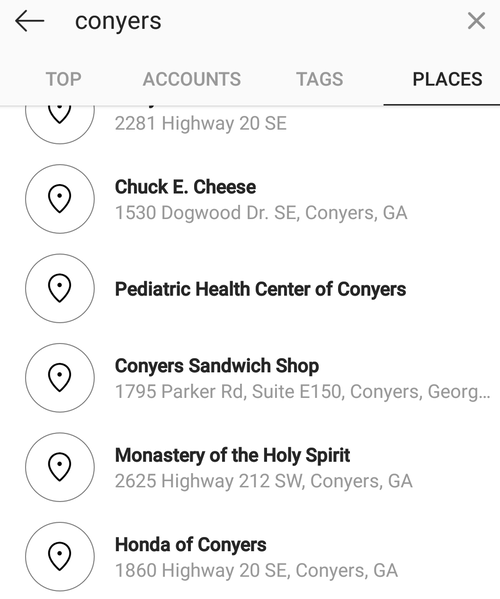This screenshot has height=599, width=500.
Task: Tap the back arrow icon
Action: coord(30,21)
